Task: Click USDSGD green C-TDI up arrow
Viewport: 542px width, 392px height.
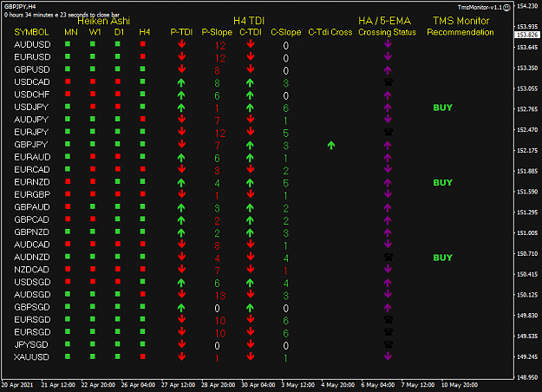Action: (x=251, y=283)
